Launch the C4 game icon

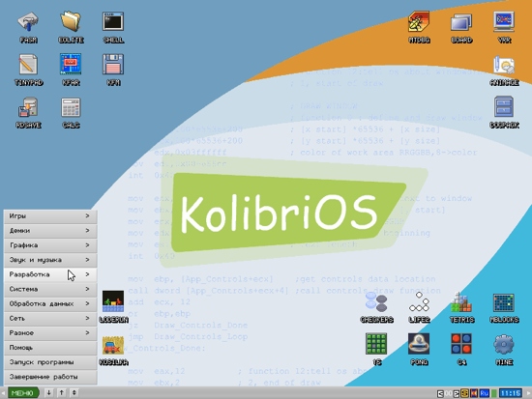(461, 349)
